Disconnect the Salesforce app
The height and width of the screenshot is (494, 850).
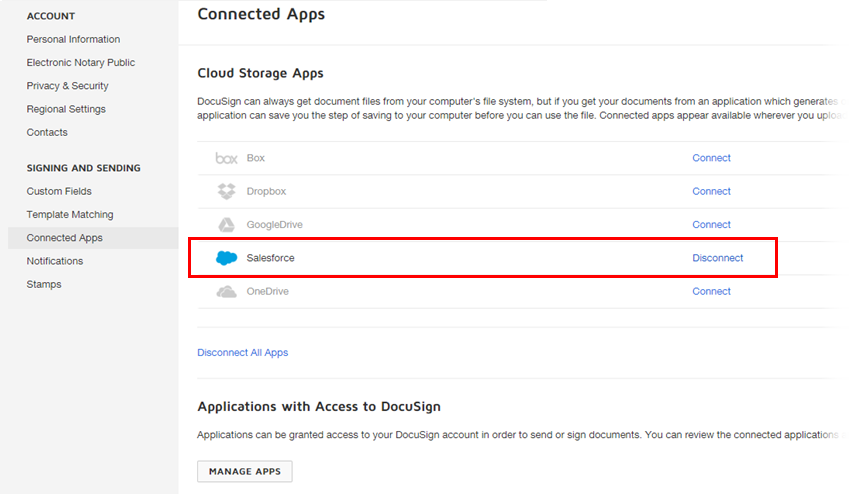717,258
